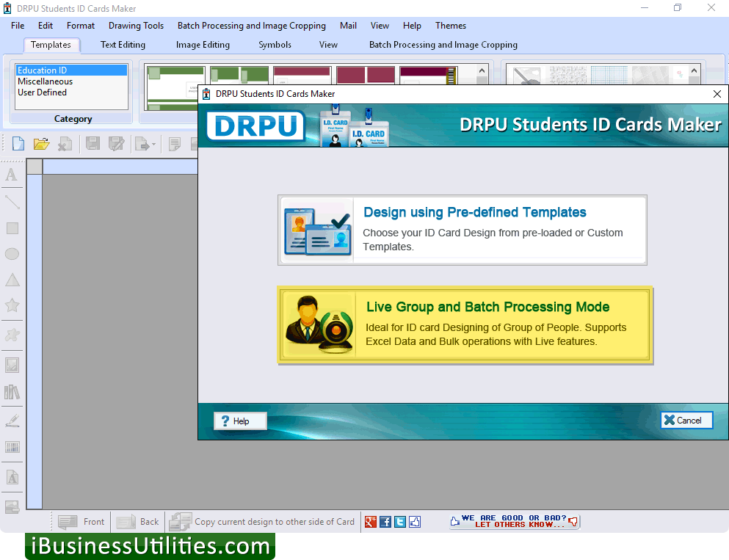The width and height of the screenshot is (729, 560).
Task: Click Copy current design to other side
Action: 263,522
